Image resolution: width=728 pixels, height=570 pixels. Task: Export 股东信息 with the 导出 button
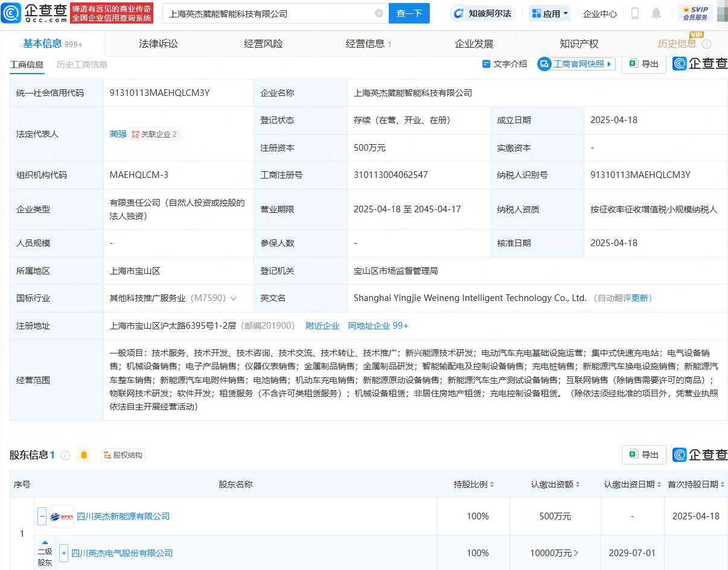click(643, 454)
